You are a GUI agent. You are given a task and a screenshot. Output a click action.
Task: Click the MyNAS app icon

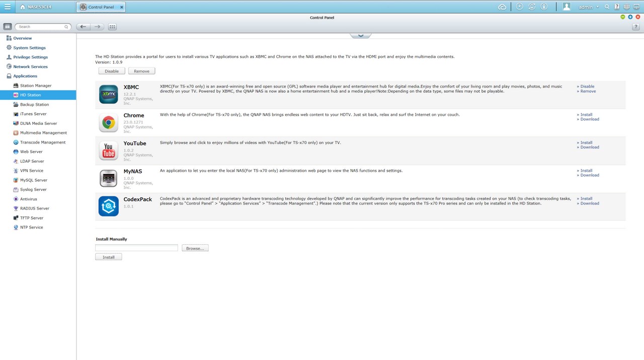coord(108,178)
